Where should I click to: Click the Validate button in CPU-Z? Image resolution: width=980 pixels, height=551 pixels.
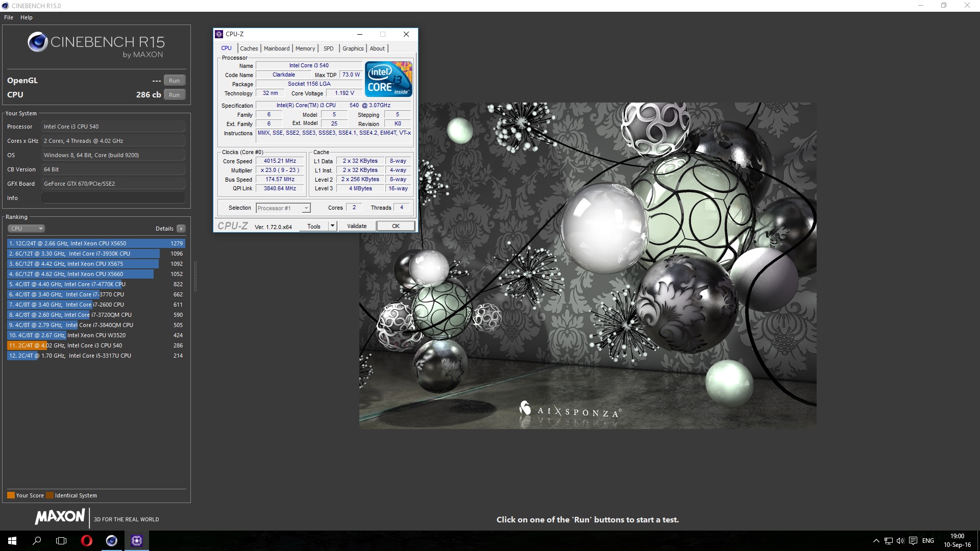(356, 226)
